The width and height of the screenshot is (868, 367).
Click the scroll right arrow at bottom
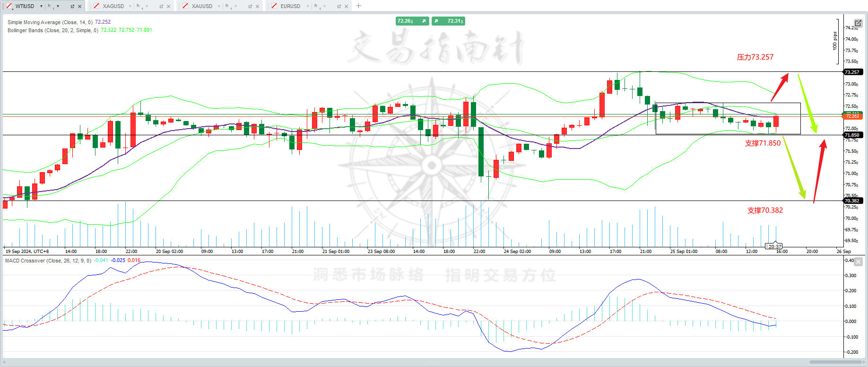pos(864,362)
